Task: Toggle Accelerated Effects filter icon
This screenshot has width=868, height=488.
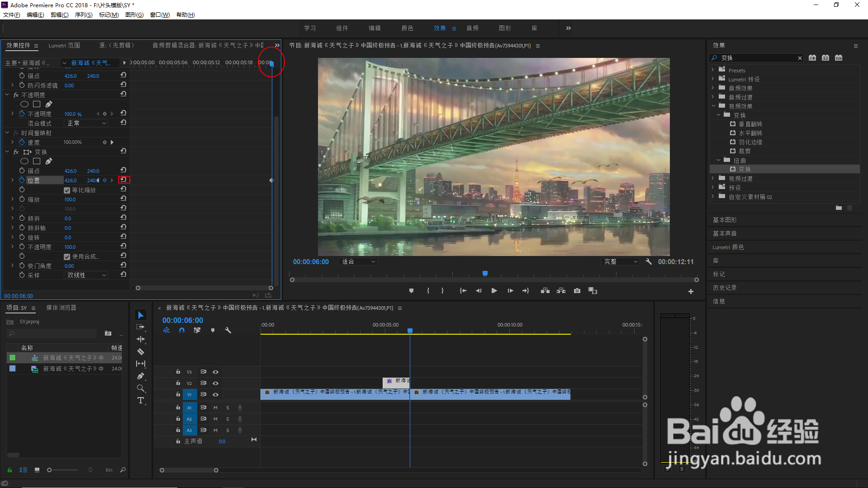Action: (812, 58)
